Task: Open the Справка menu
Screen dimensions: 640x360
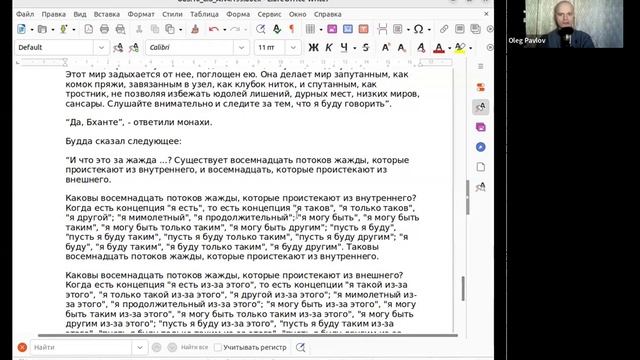Action: (328, 14)
